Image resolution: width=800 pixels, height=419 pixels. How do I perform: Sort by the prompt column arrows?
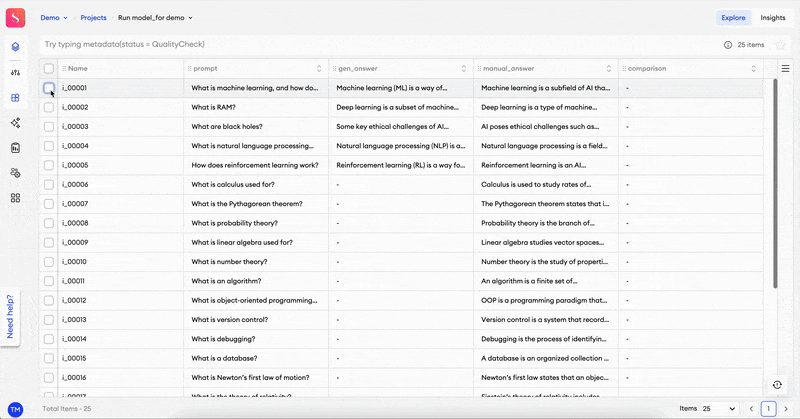pos(319,68)
